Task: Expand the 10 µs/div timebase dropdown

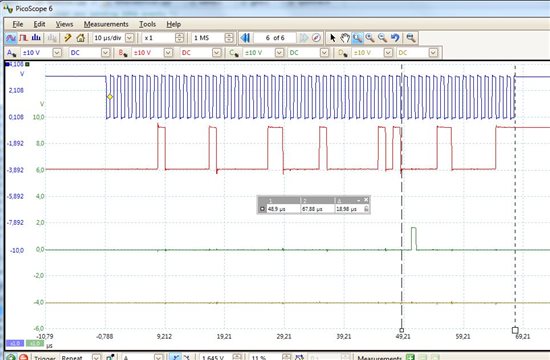Action: tap(129, 38)
